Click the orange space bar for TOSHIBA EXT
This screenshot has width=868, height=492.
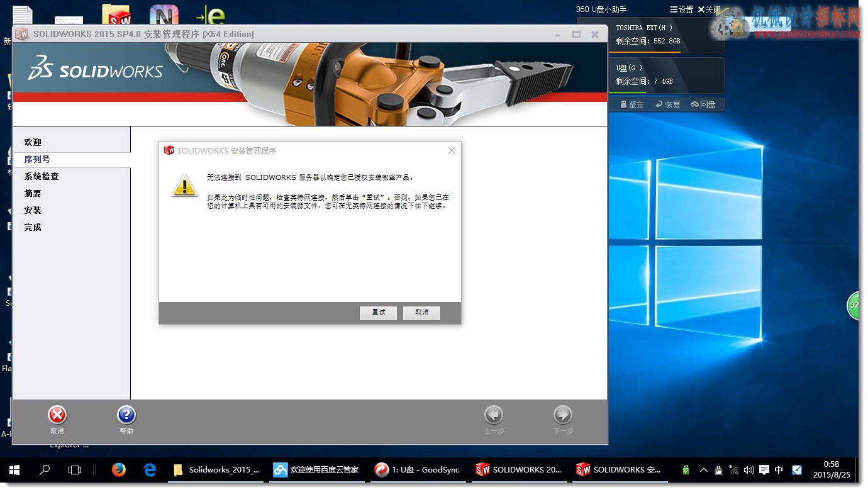point(645,51)
